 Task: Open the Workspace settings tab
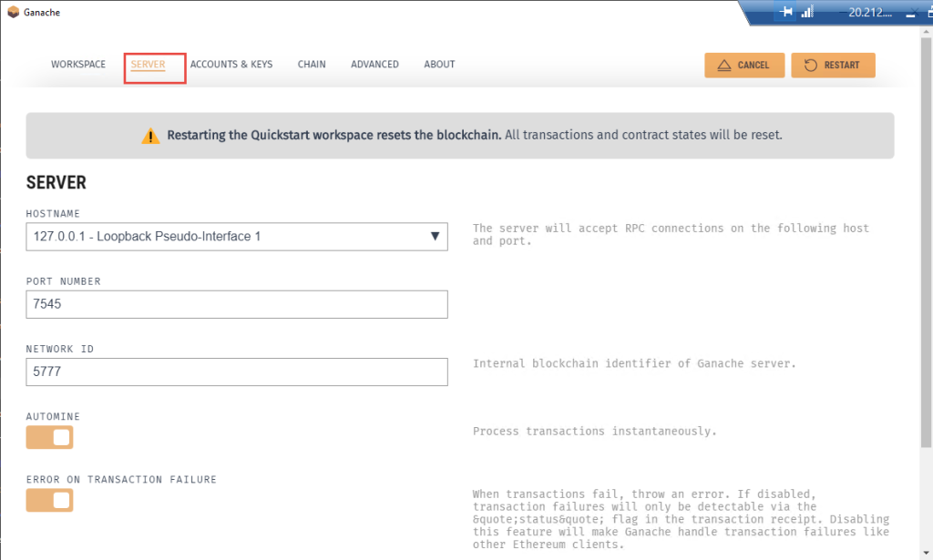tap(78, 65)
